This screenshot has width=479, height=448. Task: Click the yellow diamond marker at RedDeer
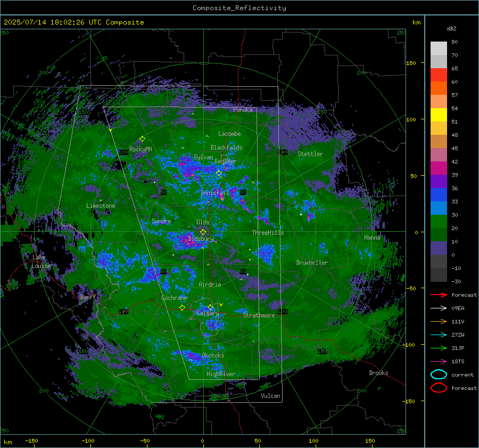point(219,173)
